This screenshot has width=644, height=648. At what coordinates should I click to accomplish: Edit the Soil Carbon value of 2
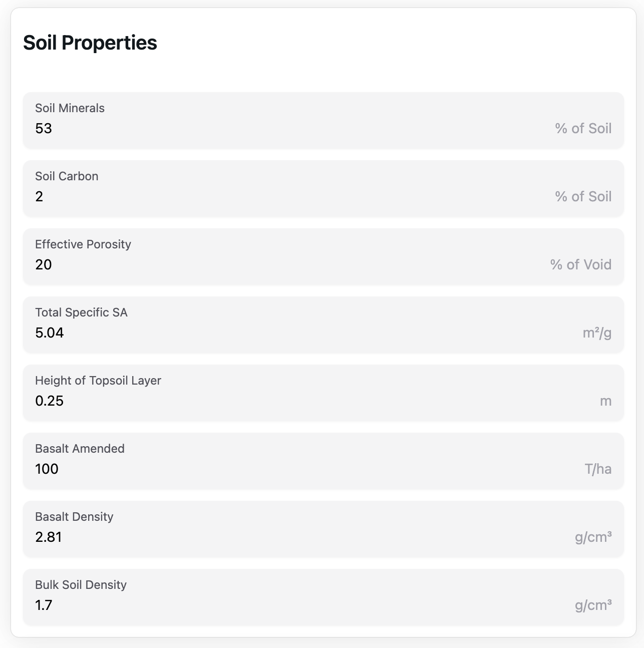point(39,197)
